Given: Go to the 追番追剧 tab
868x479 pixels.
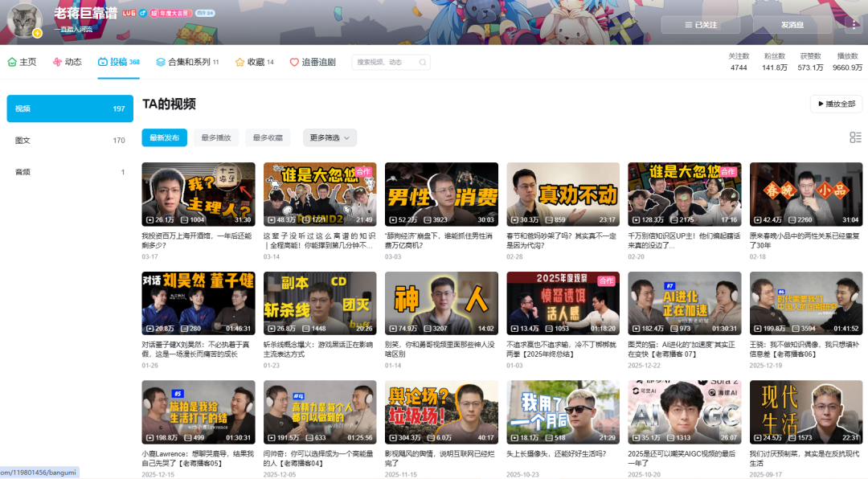Looking at the screenshot, I should click(313, 62).
